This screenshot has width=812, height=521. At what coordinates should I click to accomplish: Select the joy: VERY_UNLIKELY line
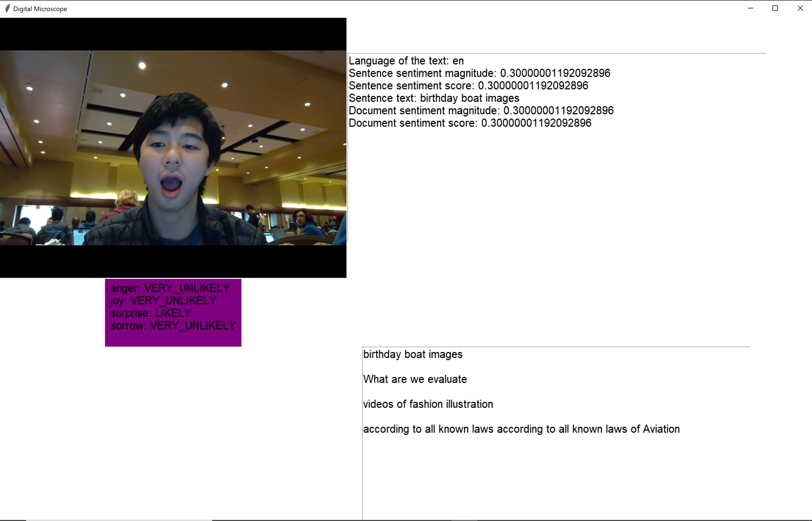click(163, 301)
